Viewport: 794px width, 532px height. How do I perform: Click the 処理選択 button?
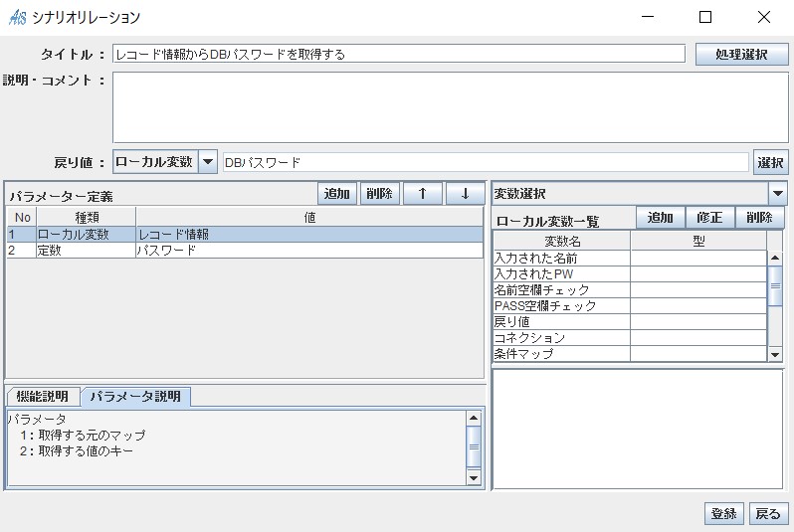point(741,54)
